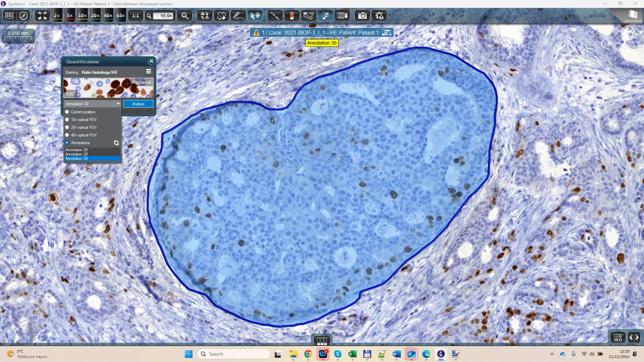Image resolution: width=644 pixels, height=362 pixels.
Task: Open Windows Start menu
Action: click(189, 354)
